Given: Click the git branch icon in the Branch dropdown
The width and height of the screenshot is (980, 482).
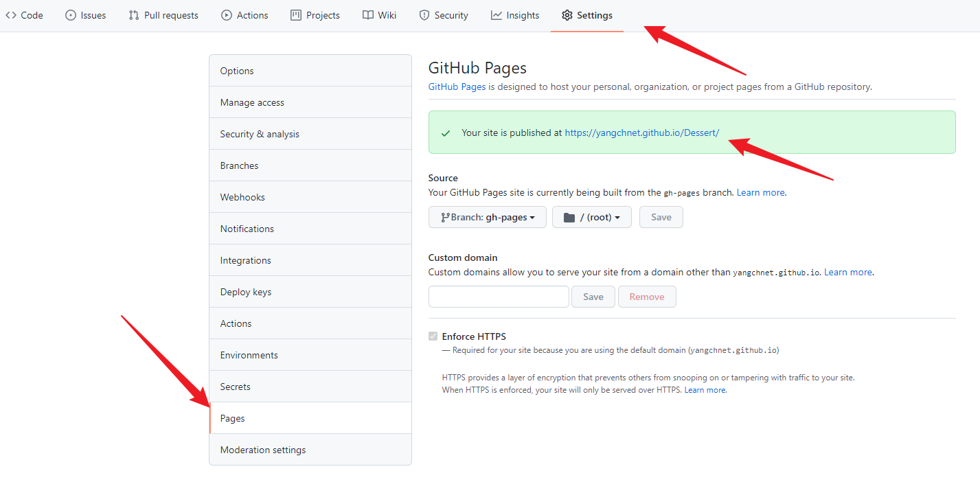Looking at the screenshot, I should [x=445, y=218].
